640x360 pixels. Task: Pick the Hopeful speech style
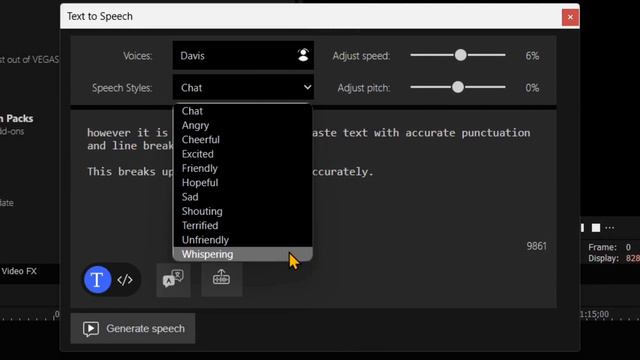(x=243, y=182)
